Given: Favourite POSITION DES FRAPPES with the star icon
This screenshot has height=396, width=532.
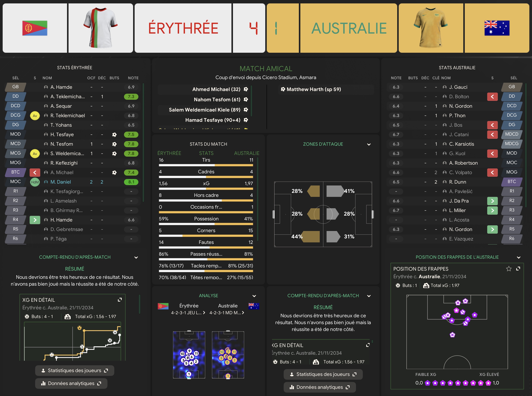Looking at the screenshot, I should [509, 269].
